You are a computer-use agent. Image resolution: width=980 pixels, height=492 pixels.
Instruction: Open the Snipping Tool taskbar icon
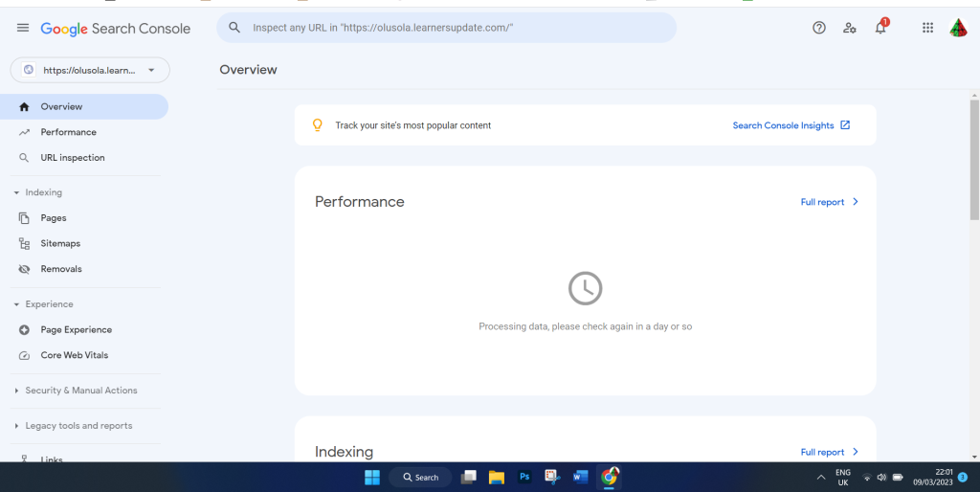click(x=552, y=478)
